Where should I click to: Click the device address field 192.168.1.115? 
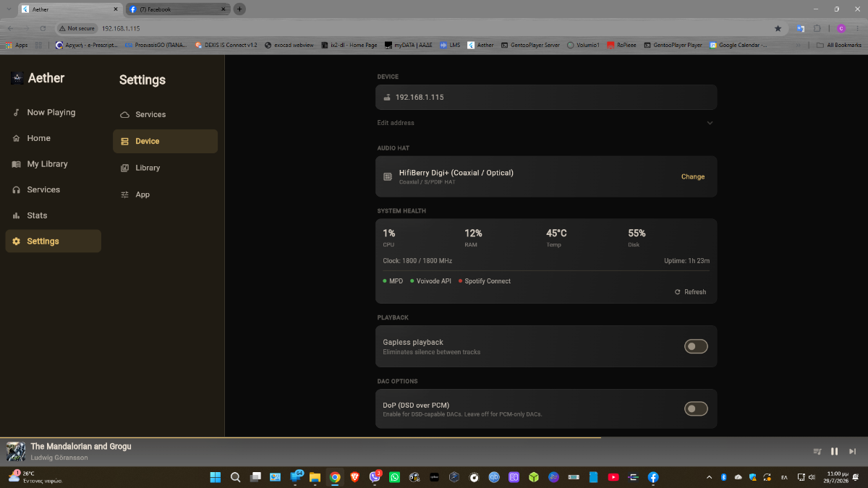pos(546,97)
